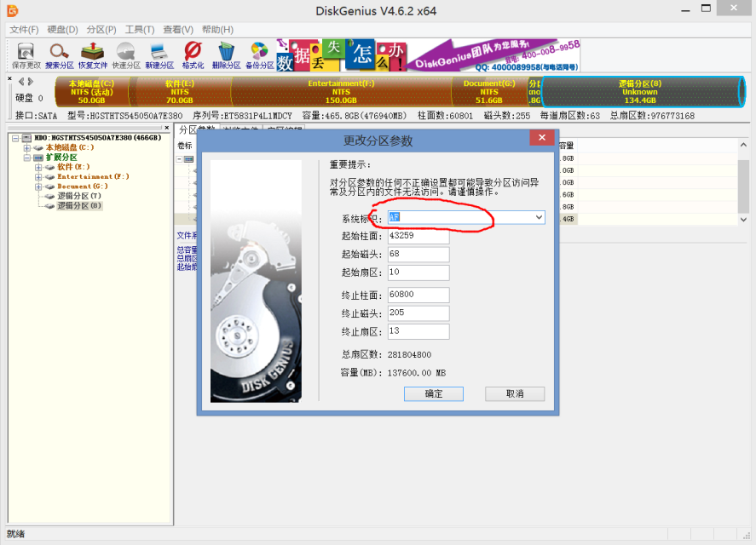756x545 pixels.
Task: Expand the Entertainment(F:) tree node
Action: tap(38, 176)
